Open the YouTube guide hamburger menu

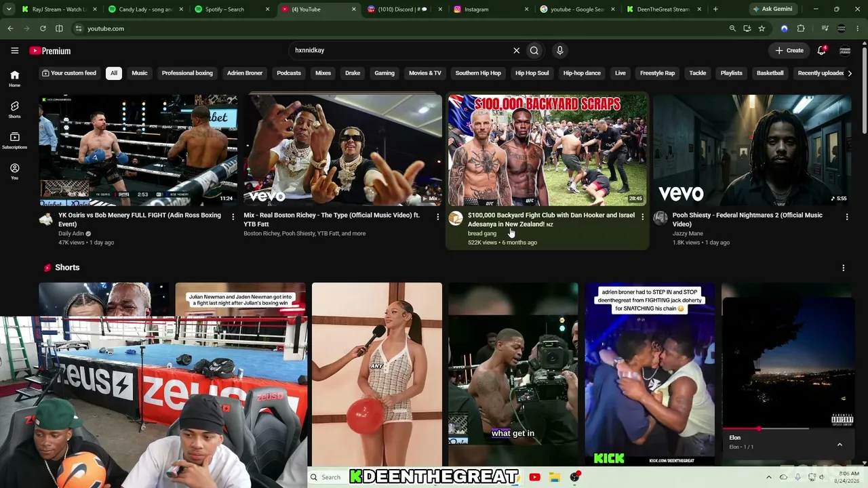pyautogui.click(x=14, y=51)
